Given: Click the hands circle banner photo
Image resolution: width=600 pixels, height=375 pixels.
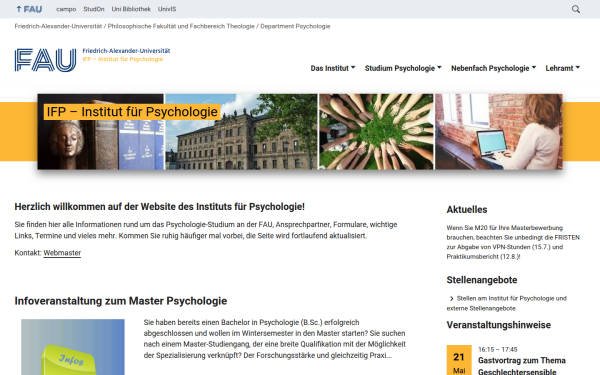Looking at the screenshot, I should [x=376, y=132].
